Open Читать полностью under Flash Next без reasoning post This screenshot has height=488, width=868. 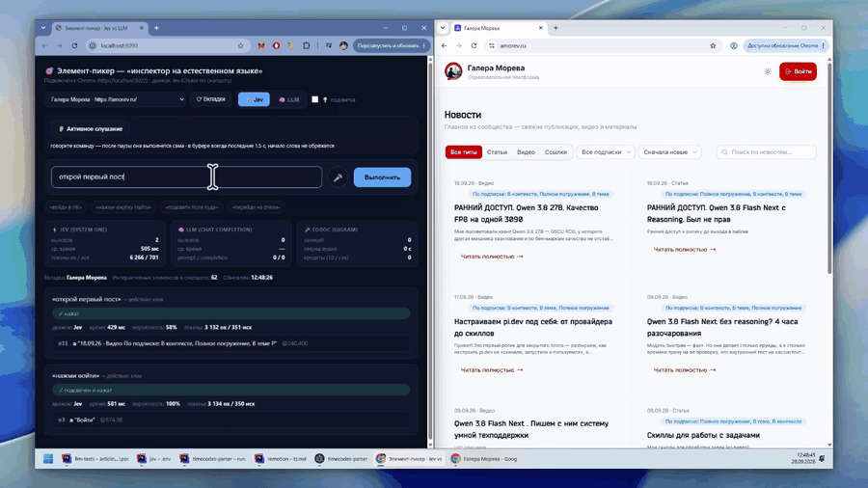pos(684,370)
